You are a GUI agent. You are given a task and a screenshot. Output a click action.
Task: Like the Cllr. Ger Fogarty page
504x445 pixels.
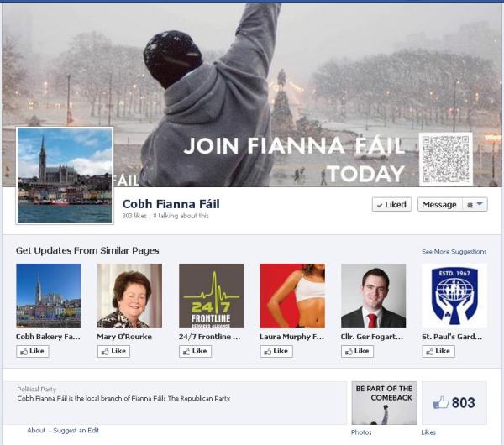[x=358, y=351]
